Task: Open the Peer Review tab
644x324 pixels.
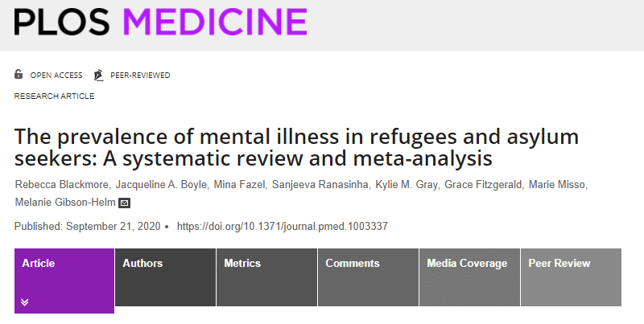Action: pyautogui.click(x=571, y=277)
